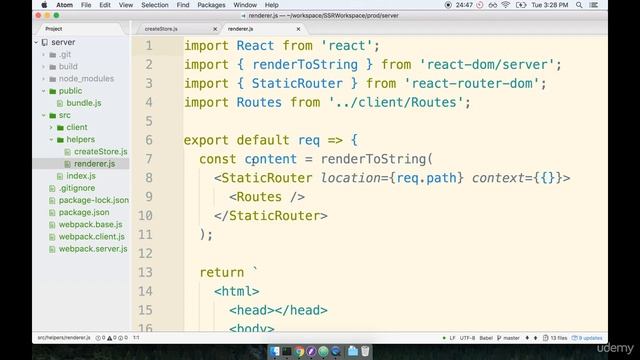Image resolution: width=640 pixels, height=360 pixels.
Task: Open the File menu
Action: 86,5
